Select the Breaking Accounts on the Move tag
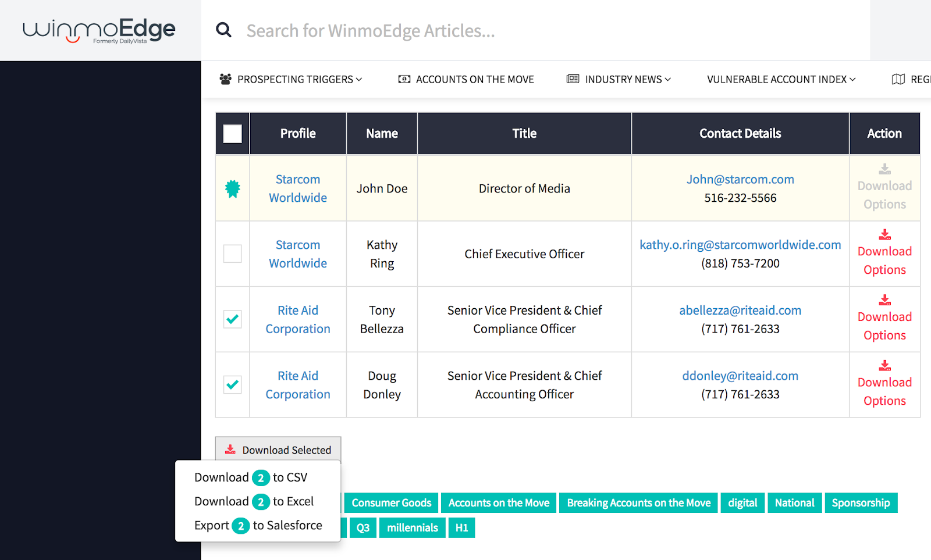 click(639, 503)
